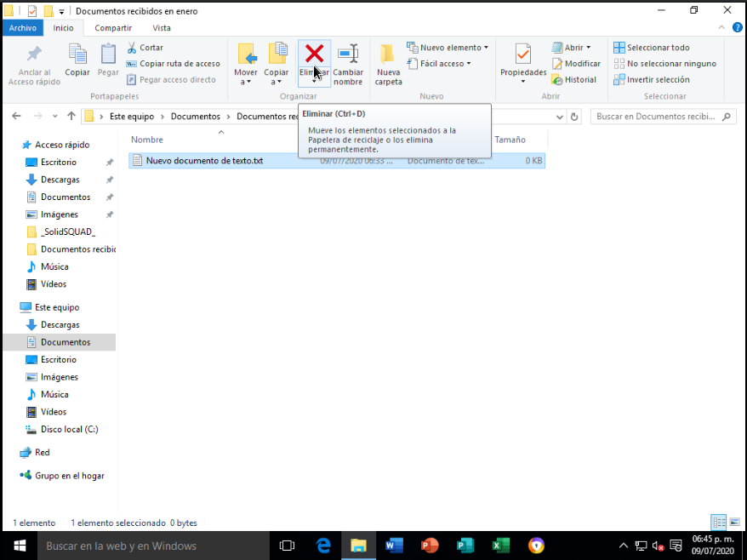Open PowerPoint from the taskbar
This screenshot has width=747, height=560.
[x=429, y=546]
